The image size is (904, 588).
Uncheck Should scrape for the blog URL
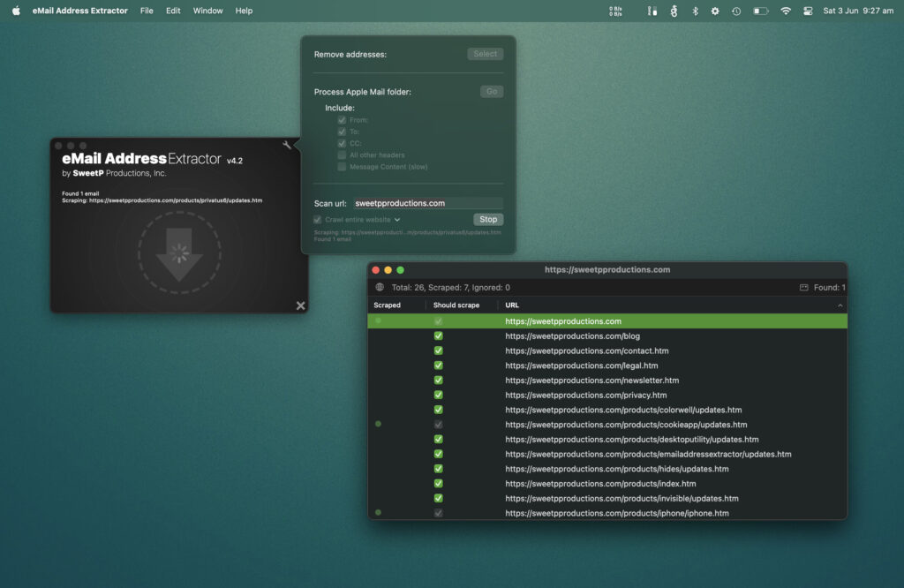tap(438, 336)
